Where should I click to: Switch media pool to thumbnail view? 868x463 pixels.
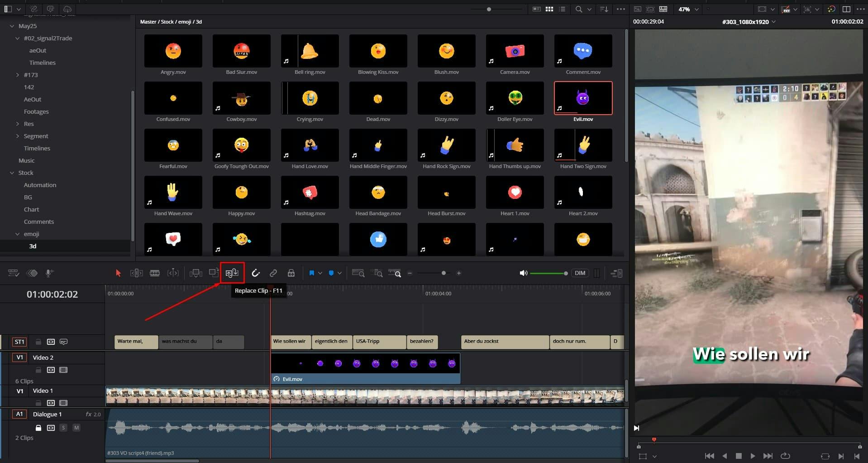(x=549, y=9)
